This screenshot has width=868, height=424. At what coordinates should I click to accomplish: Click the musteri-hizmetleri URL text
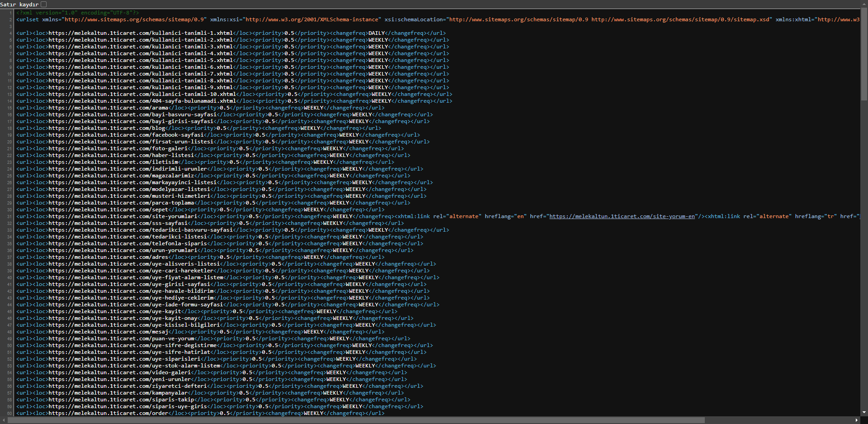(x=129, y=196)
